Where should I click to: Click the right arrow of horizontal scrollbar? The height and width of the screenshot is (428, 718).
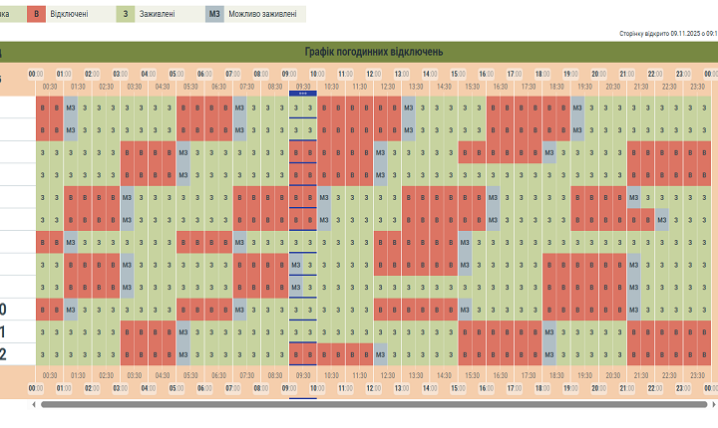[x=713, y=405]
